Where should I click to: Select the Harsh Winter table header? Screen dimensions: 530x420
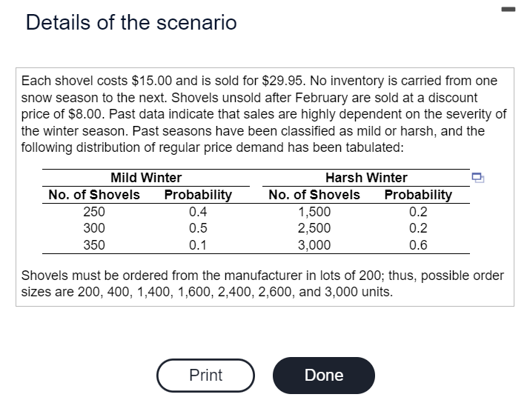pos(366,178)
